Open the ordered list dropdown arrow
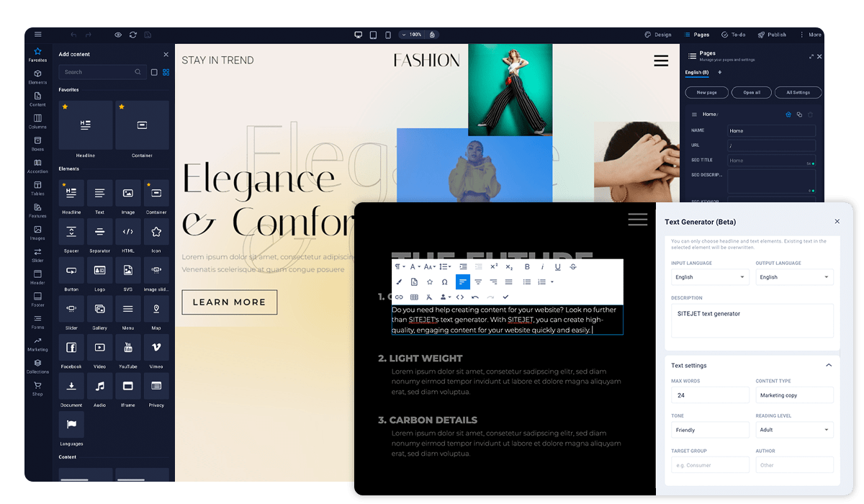Viewport: 864px width, 504px height. 552,282
